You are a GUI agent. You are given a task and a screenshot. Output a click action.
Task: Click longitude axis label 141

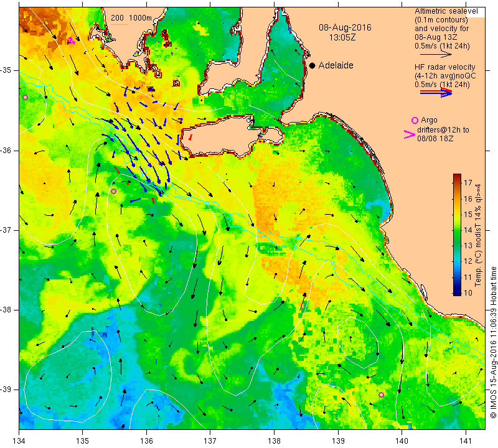[466, 441]
